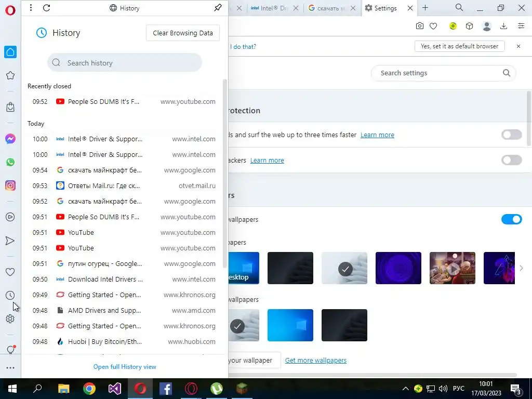Click the lightbulb tips icon in sidebar
532x399 pixels.
click(10, 350)
